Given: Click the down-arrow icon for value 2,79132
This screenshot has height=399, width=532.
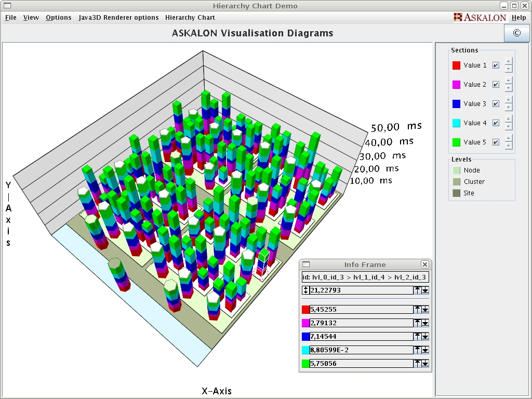Looking at the screenshot, I should click(x=425, y=323).
